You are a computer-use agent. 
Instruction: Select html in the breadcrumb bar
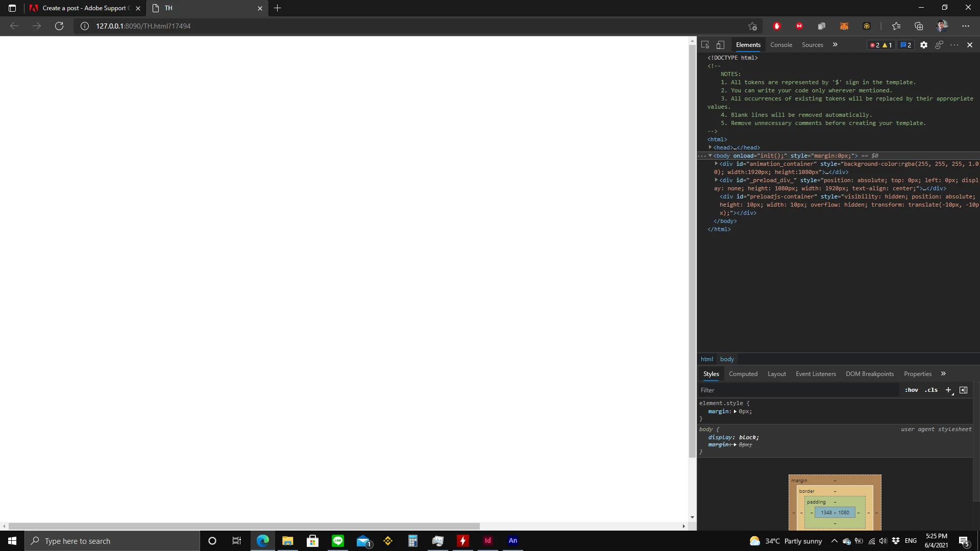(x=706, y=359)
